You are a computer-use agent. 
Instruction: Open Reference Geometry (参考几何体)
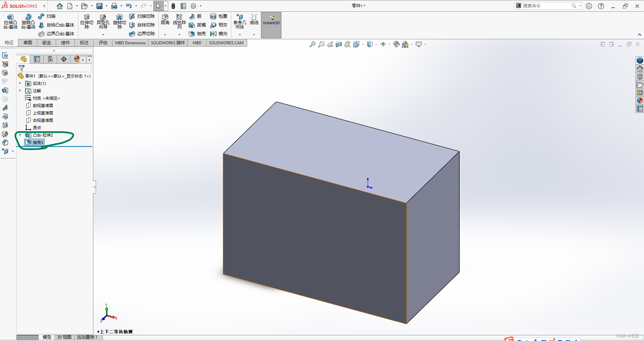point(240,21)
